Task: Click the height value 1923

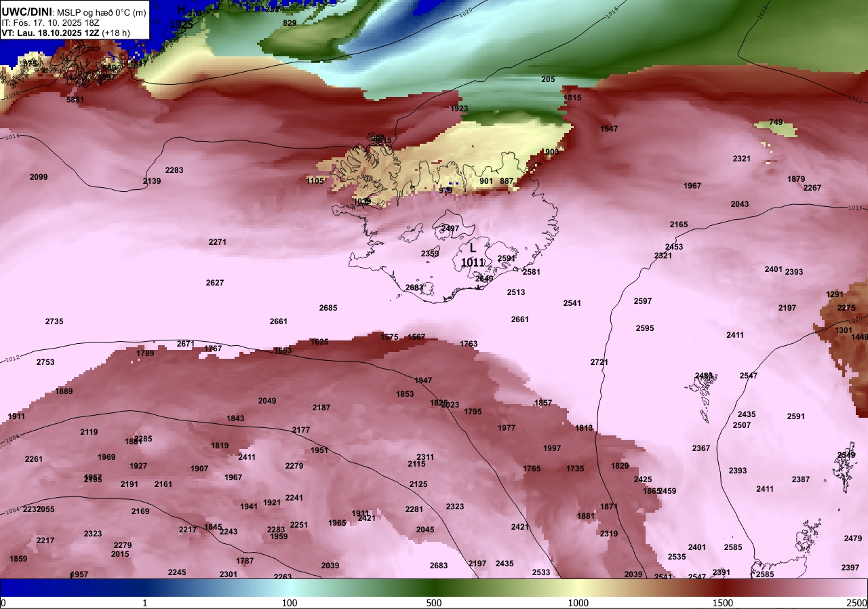Action: (459, 109)
